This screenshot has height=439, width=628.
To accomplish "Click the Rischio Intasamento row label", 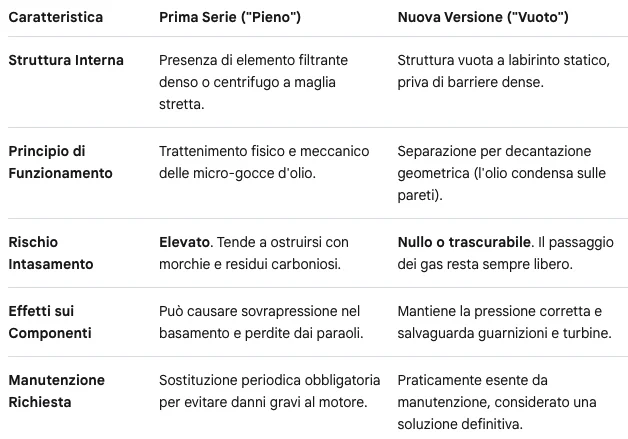I will click(51, 253).
